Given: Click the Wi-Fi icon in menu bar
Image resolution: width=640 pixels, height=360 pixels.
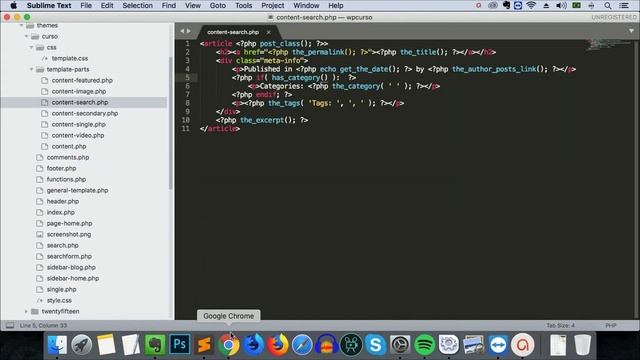Looking at the screenshot, I should point(531,5).
